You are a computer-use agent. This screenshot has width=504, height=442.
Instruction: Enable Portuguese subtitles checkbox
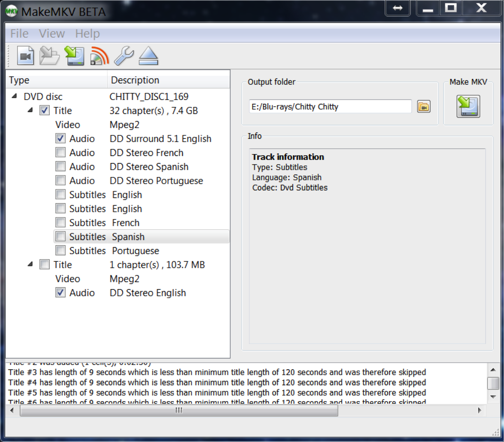[x=60, y=251]
